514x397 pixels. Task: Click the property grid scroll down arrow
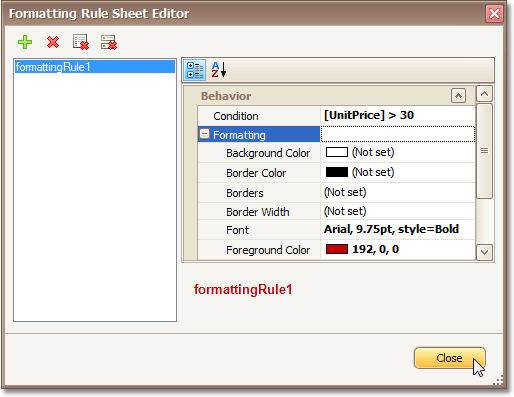coord(484,252)
